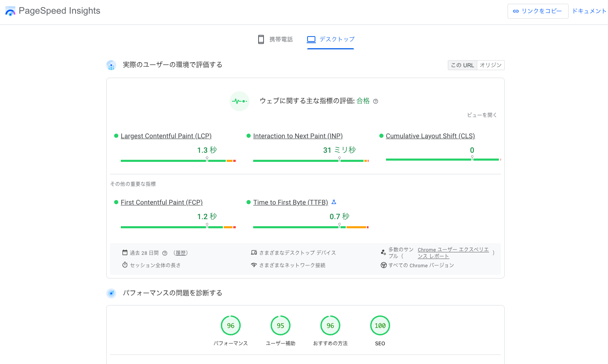Select the デスクトップ tab
Screen dimensions: 608x364
pos(331,39)
